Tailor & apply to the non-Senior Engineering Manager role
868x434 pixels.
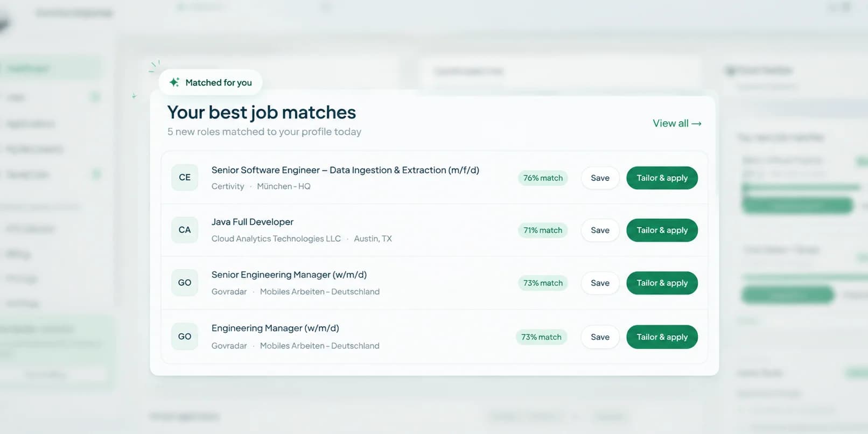(x=662, y=337)
